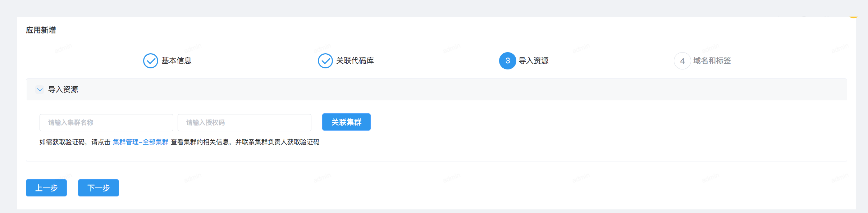
Task: Focus the 请输入集群名称 input field
Action: [x=106, y=123]
